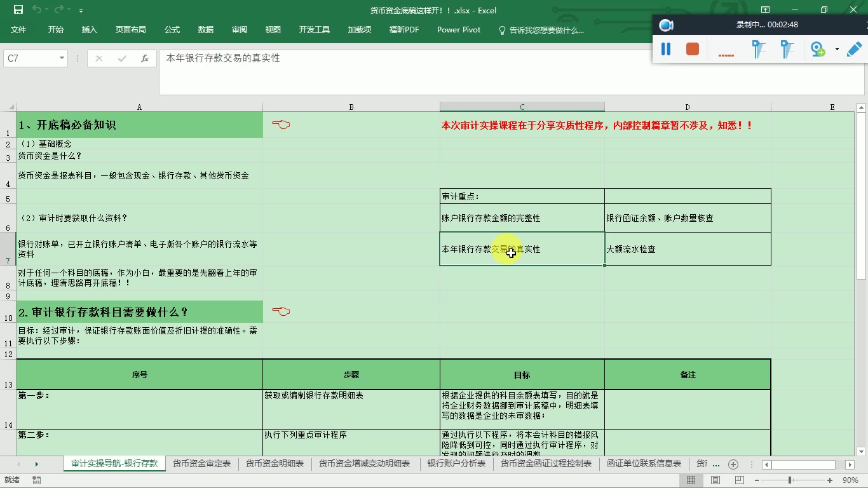868x488 pixels.
Task: Select column B header
Action: click(351, 107)
